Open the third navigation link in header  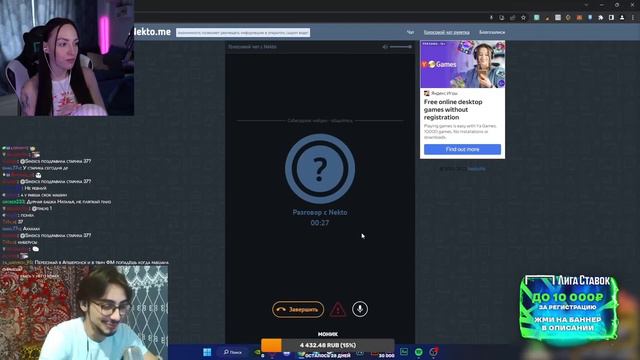pyautogui.click(x=492, y=32)
